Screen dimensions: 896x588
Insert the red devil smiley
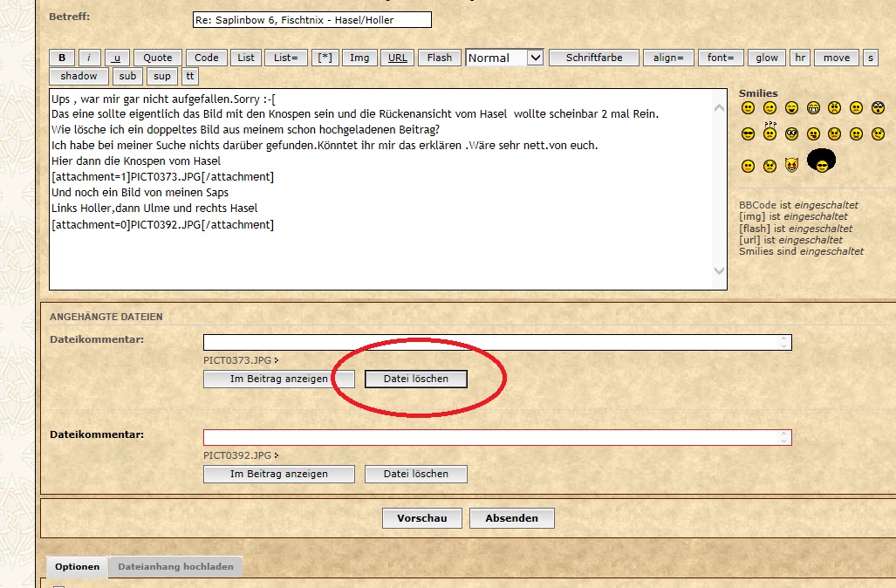pos(791,165)
